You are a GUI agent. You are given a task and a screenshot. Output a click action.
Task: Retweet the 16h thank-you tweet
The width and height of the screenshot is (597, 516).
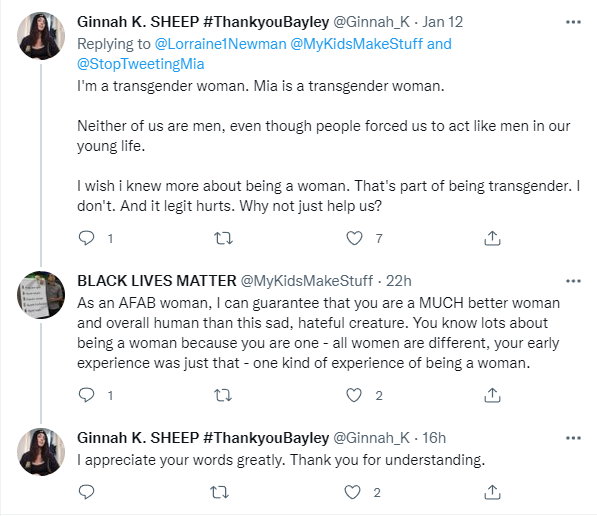220,492
